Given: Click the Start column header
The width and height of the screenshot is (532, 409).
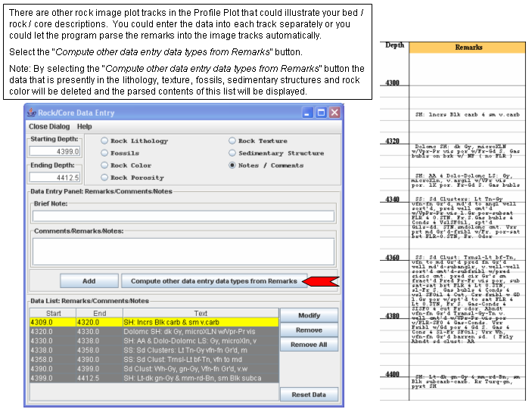Looking at the screenshot, I should 53,313.
